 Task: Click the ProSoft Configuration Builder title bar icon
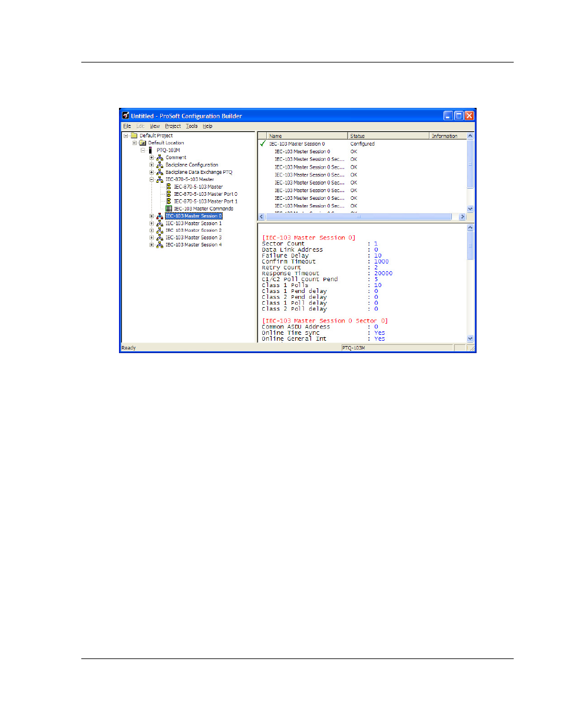[125, 116]
